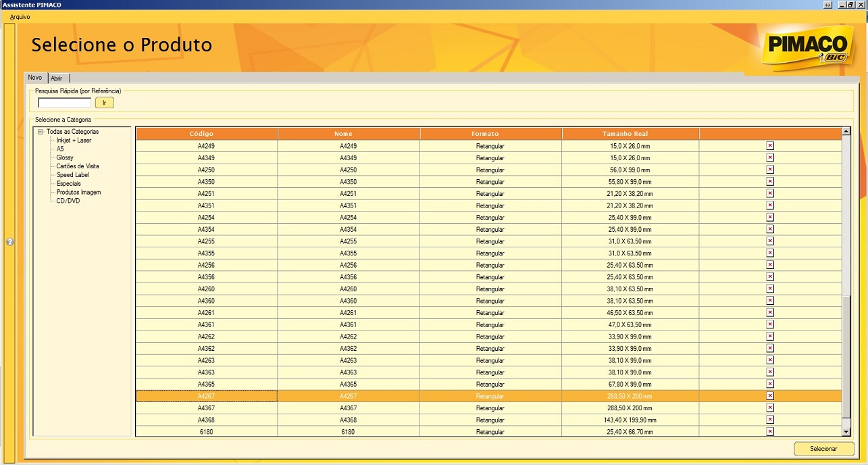Image resolution: width=868 pixels, height=465 pixels.
Task: Click the X icon for product A4351
Action: tap(770, 205)
